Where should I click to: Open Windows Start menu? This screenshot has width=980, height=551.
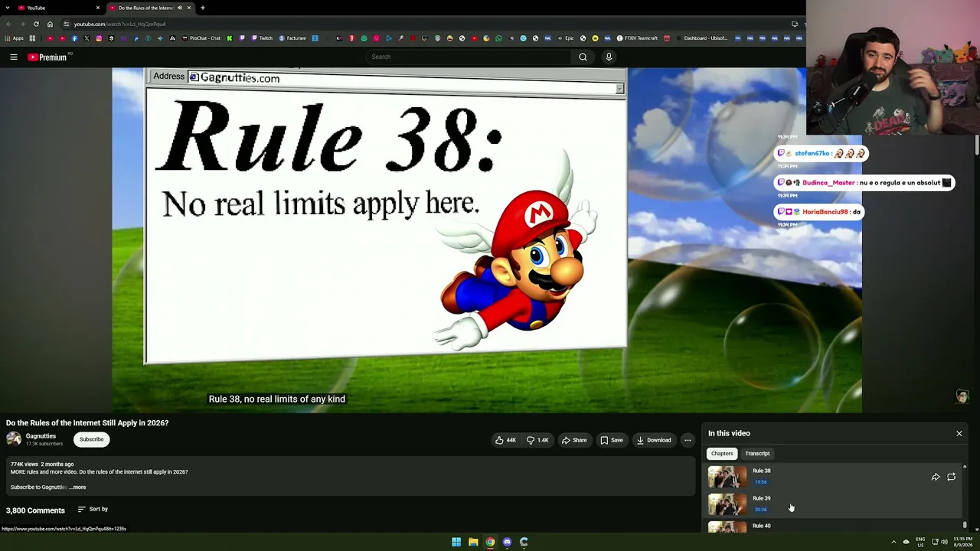456,542
